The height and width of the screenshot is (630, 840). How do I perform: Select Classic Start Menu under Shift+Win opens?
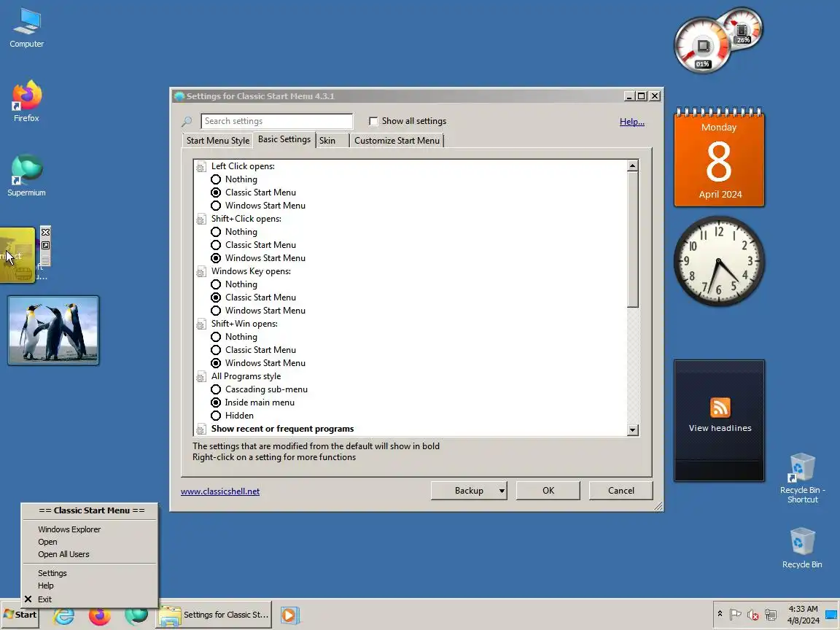(x=216, y=350)
